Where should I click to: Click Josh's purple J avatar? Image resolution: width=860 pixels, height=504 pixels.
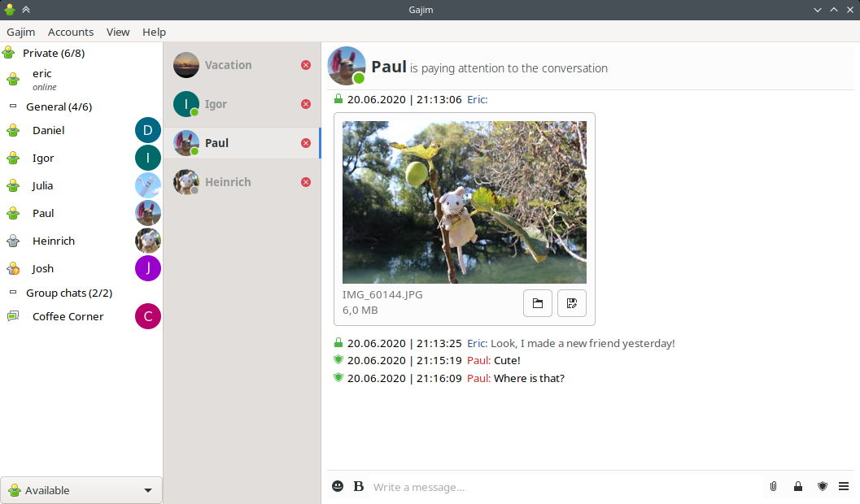(148, 268)
